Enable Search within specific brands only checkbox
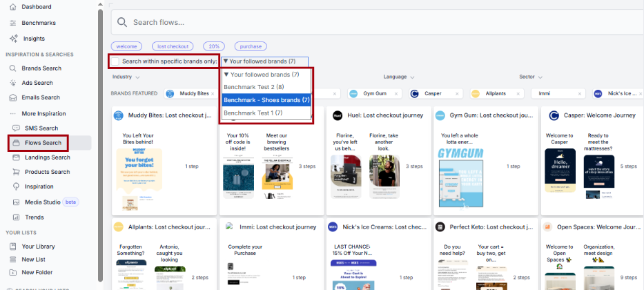The width and height of the screenshot is (644, 290). coord(115,61)
